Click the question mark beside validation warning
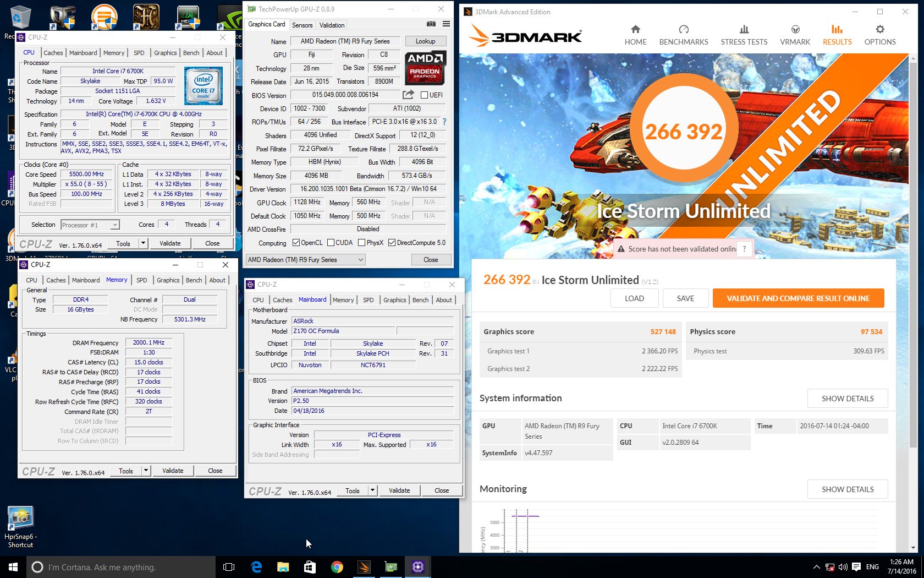The width and height of the screenshot is (924, 578). [x=744, y=249]
